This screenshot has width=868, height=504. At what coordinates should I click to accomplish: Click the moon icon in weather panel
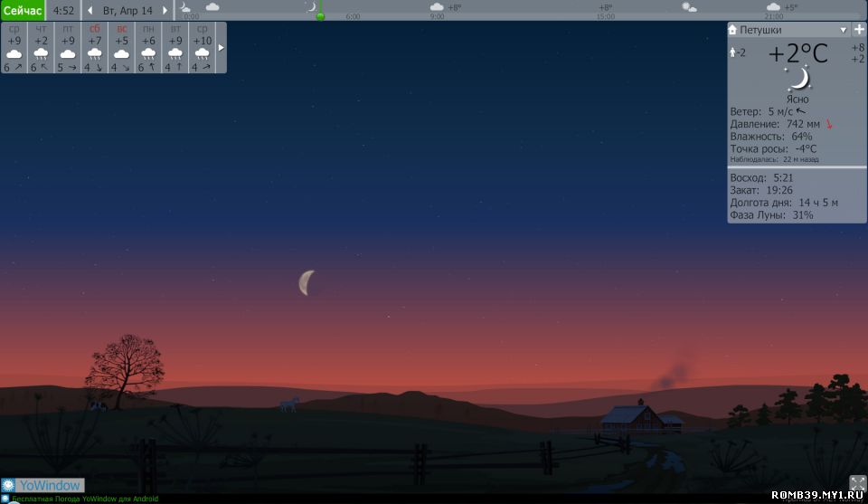point(797,79)
